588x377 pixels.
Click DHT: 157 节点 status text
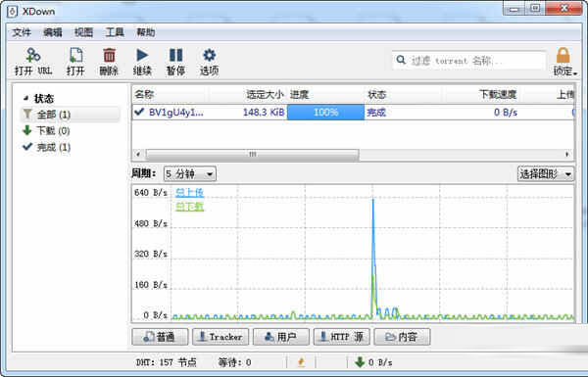point(167,362)
